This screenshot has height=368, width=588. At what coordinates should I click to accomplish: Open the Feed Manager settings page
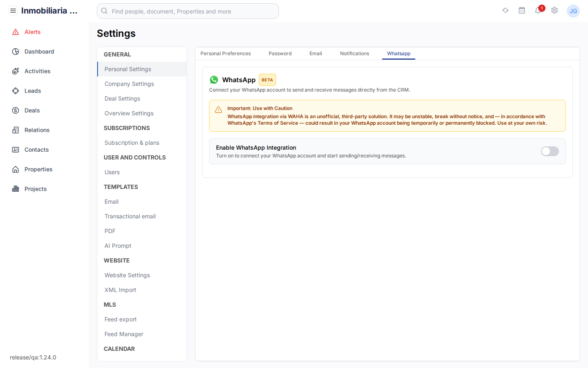click(124, 334)
